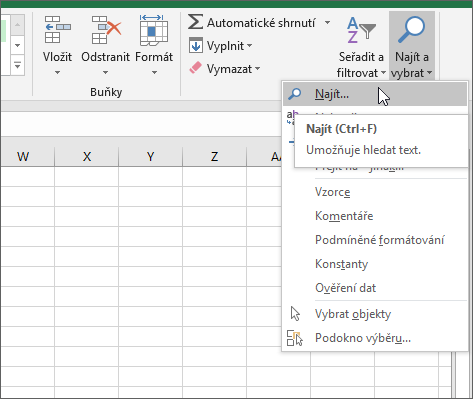Click the Vymazat eraser icon
The height and width of the screenshot is (399, 473).
pyautogui.click(x=195, y=68)
